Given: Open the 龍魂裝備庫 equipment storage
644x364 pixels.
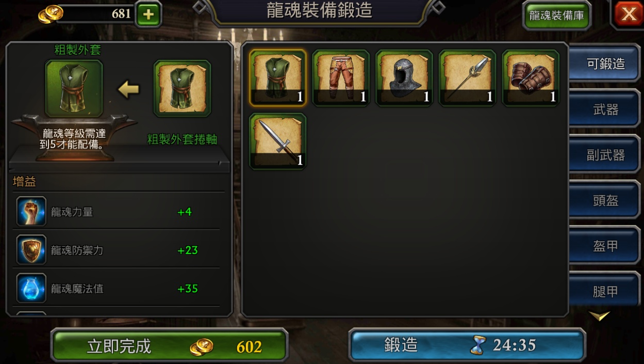Looking at the screenshot, I should [557, 15].
